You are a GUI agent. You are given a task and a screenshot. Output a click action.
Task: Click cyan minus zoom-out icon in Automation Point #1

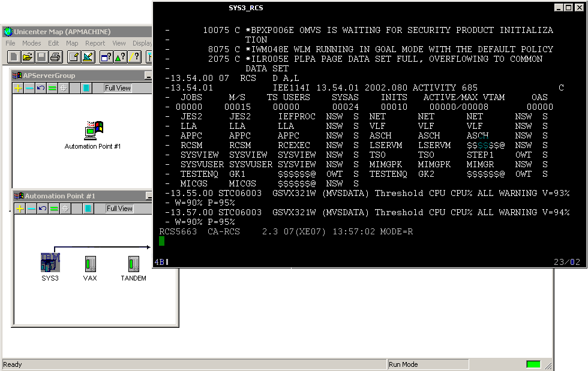pos(31,209)
